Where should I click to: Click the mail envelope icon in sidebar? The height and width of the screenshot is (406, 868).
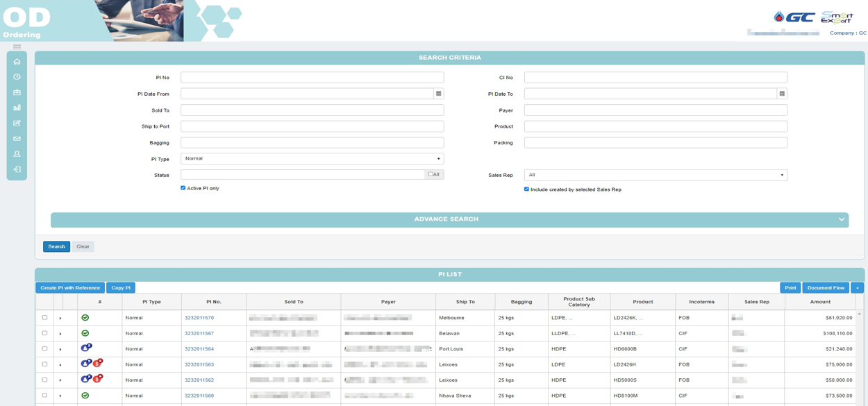[x=17, y=139]
